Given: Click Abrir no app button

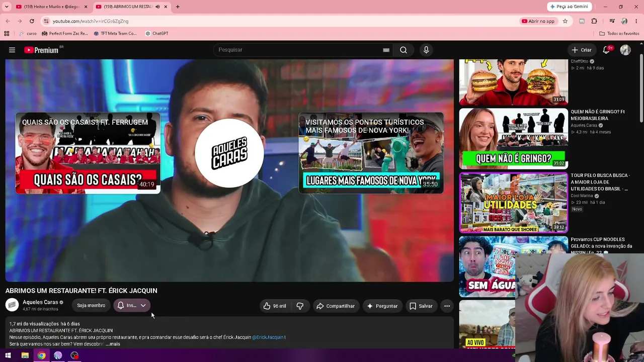Looking at the screenshot, I should click(538, 21).
